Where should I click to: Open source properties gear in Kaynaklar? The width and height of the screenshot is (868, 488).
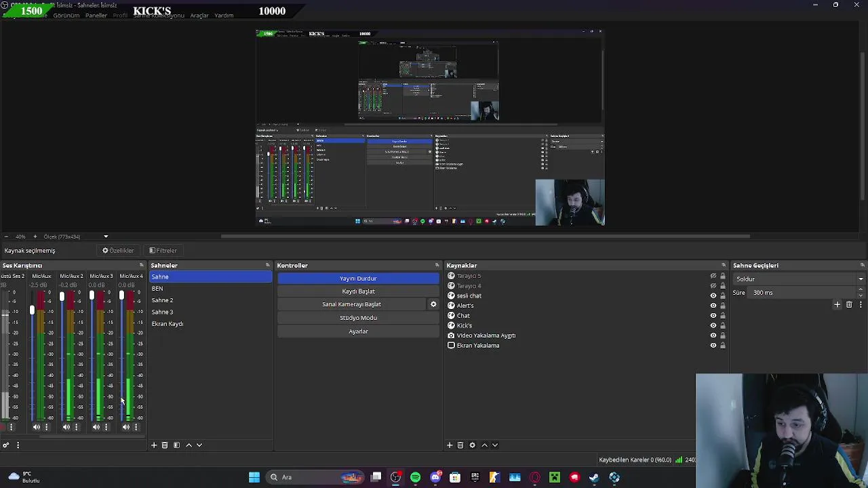472,445
